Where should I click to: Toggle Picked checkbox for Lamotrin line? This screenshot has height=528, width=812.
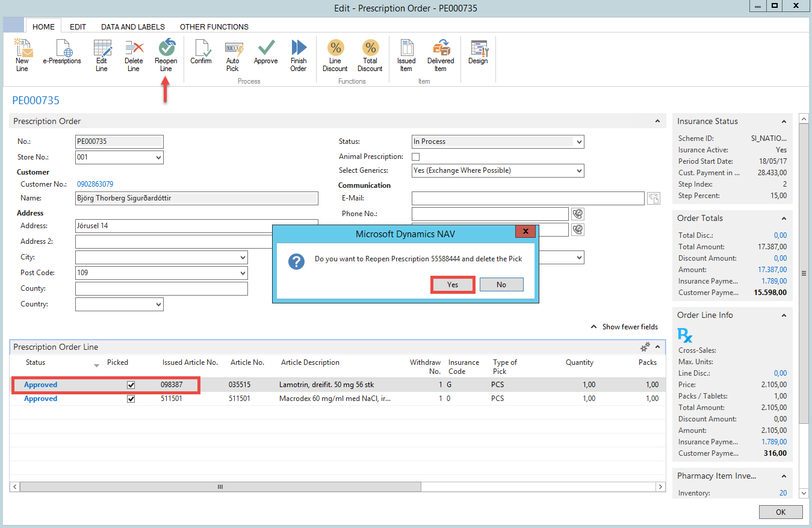click(131, 385)
